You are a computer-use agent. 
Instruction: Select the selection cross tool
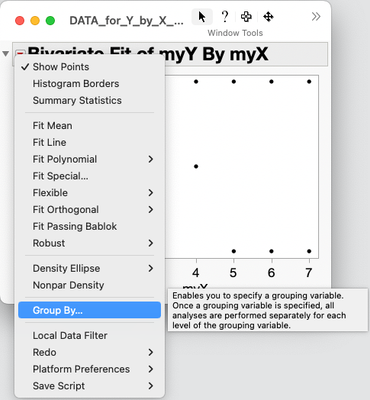(x=246, y=16)
